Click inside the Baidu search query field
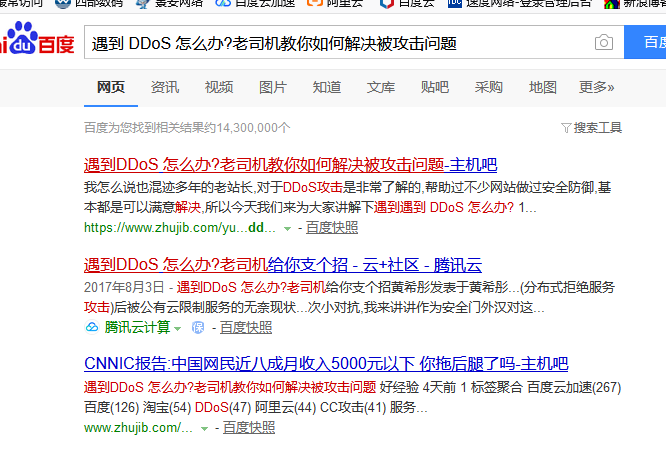This screenshot has width=666, height=451. [x=330, y=43]
